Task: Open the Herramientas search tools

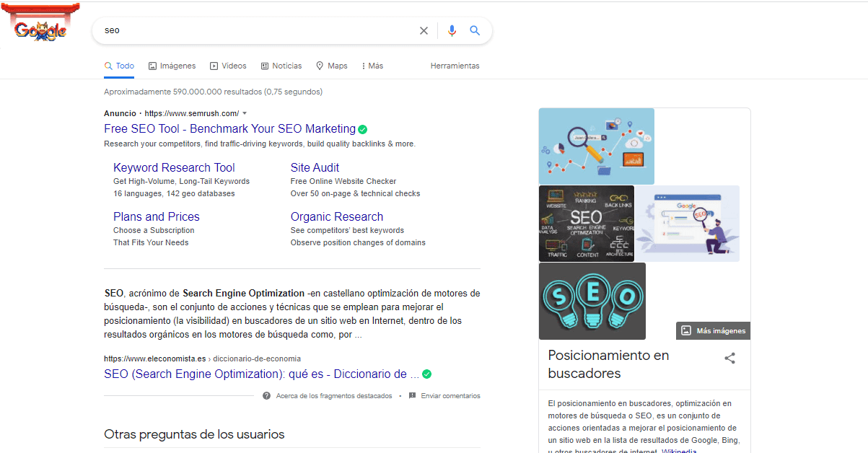Action: [x=455, y=66]
